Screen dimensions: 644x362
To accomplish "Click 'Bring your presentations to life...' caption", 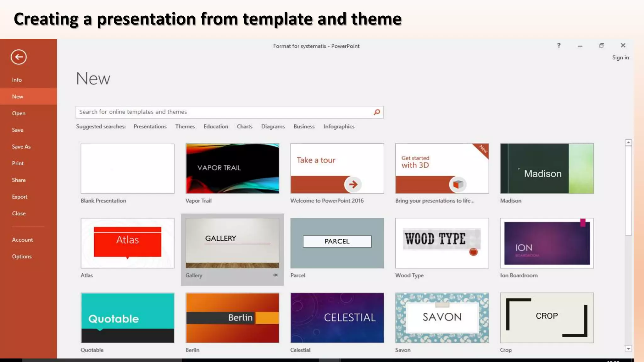I will click(435, 200).
